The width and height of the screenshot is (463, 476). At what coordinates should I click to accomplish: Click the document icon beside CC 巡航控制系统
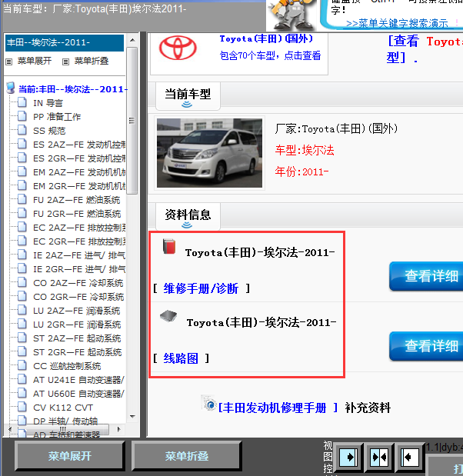(22, 365)
